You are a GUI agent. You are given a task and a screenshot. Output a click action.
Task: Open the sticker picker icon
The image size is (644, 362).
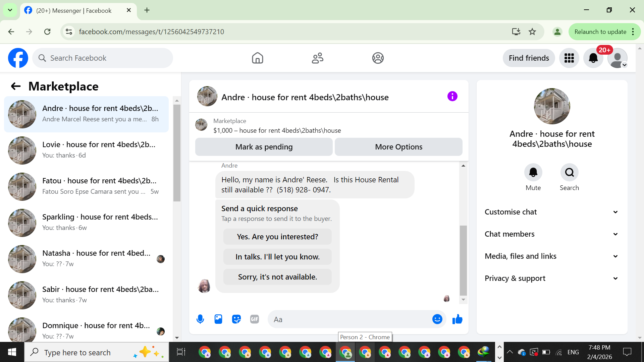tap(236, 319)
